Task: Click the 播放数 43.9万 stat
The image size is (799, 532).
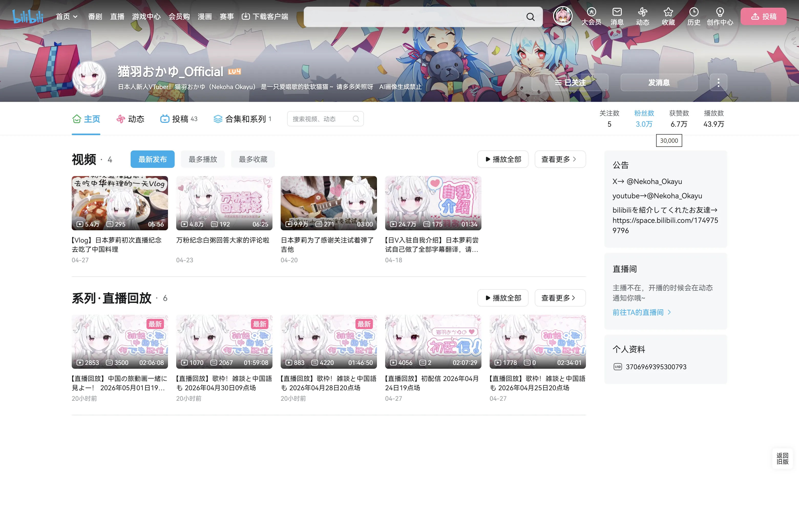Action: pyautogui.click(x=714, y=119)
